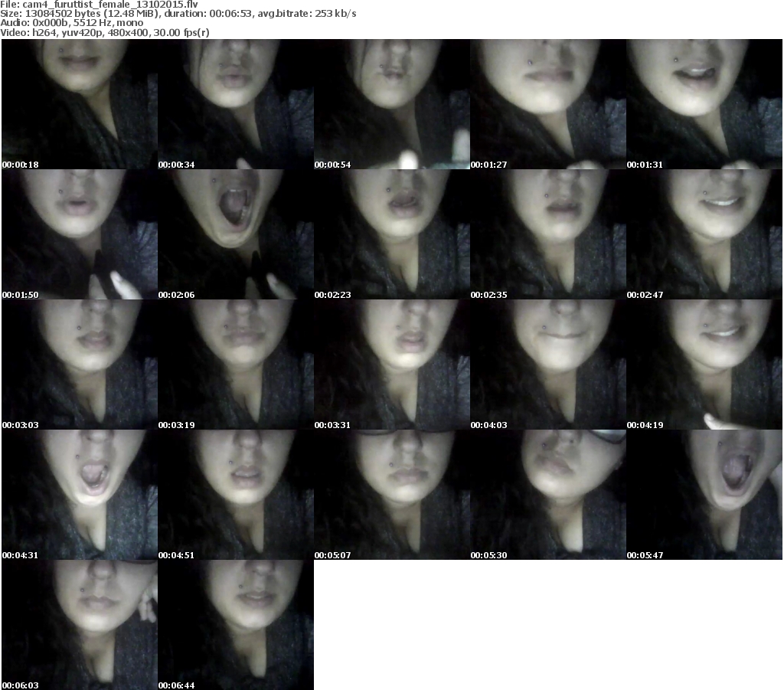Select the thumbnail timestamped 00:05:30
Image resolution: width=784 pixels, height=690 pixels.
[x=548, y=495]
